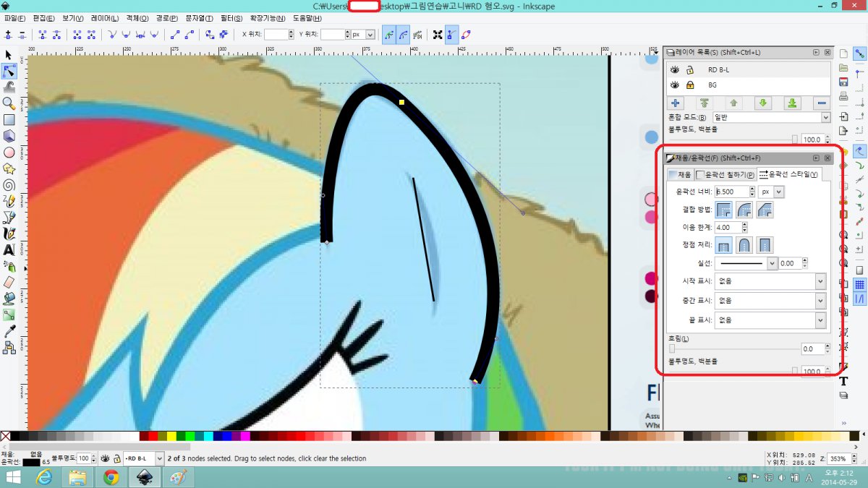Viewport: 868px width, 488px height.
Task: Switch to 채움 fill tab
Action: pyautogui.click(x=680, y=174)
